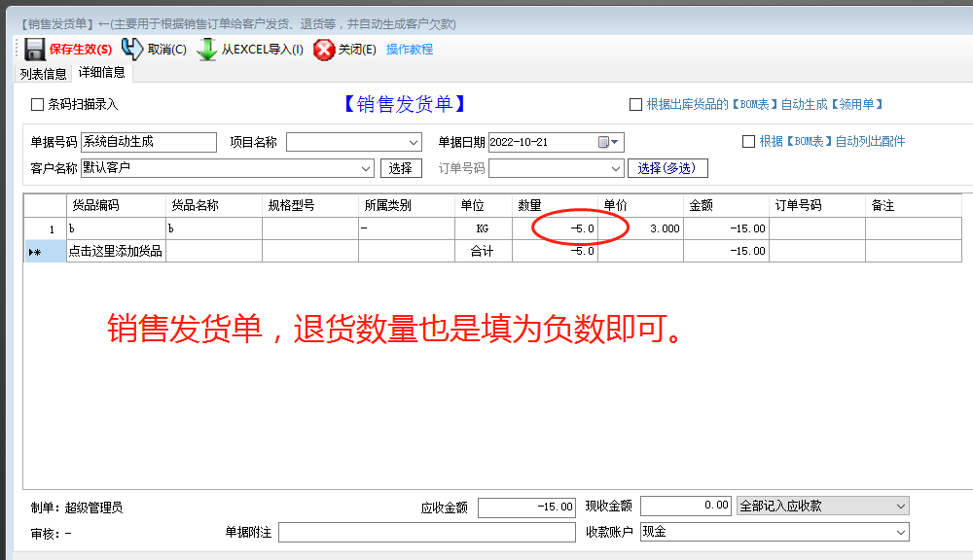Click the floppy disk icon on toolbar

[37, 49]
